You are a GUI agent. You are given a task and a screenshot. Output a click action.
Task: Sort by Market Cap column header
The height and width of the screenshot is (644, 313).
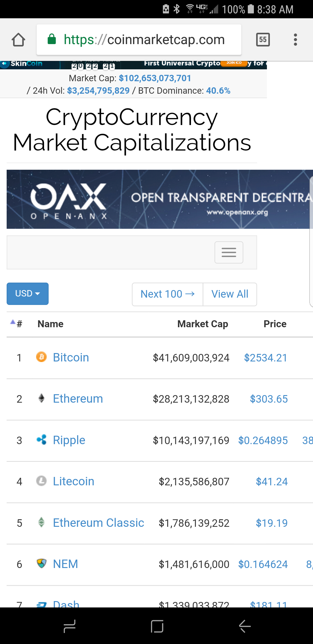tap(203, 324)
